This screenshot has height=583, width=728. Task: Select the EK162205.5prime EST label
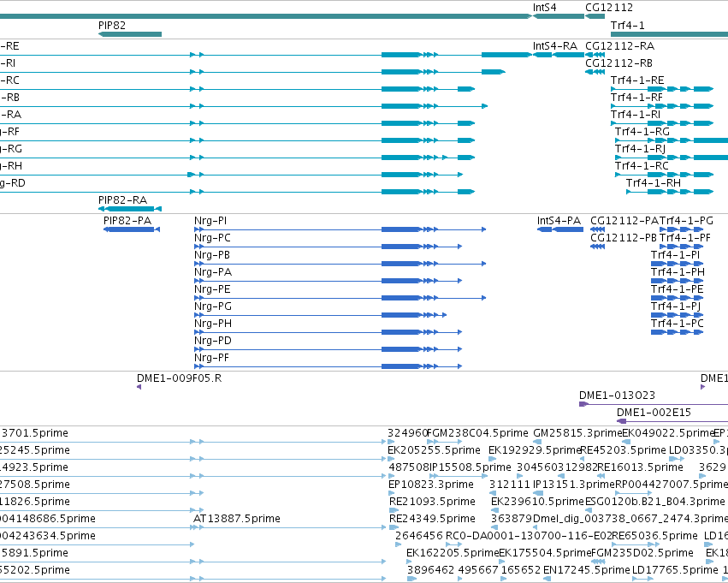point(453,553)
